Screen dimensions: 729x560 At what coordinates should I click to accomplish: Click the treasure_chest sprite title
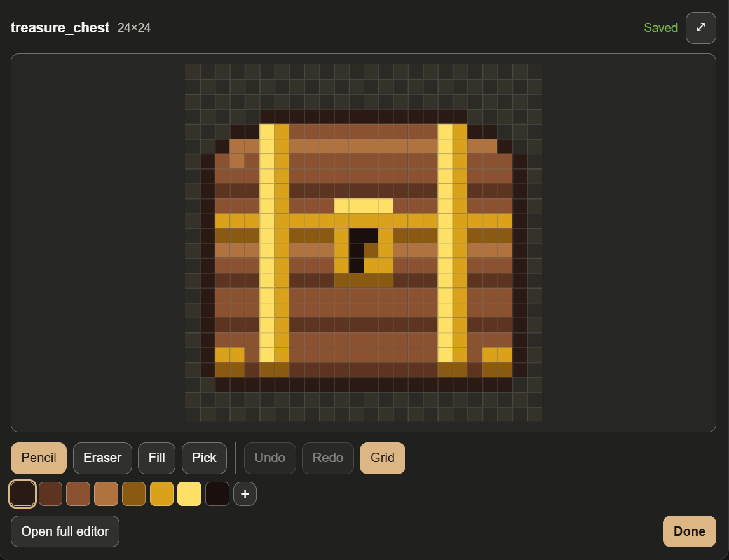(60, 28)
